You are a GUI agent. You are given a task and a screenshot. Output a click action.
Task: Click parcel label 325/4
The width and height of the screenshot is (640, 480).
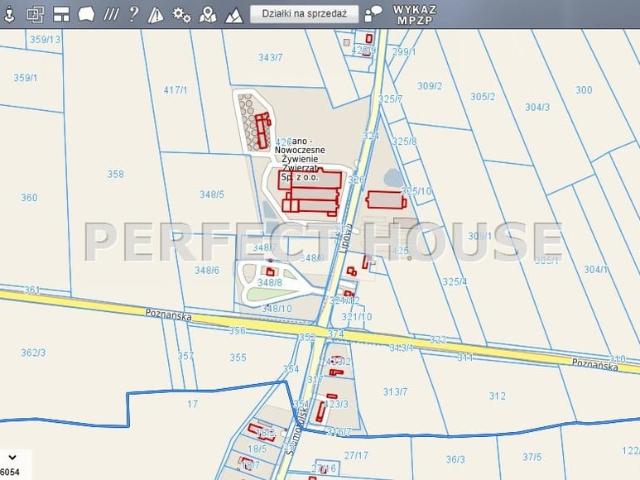point(455,282)
